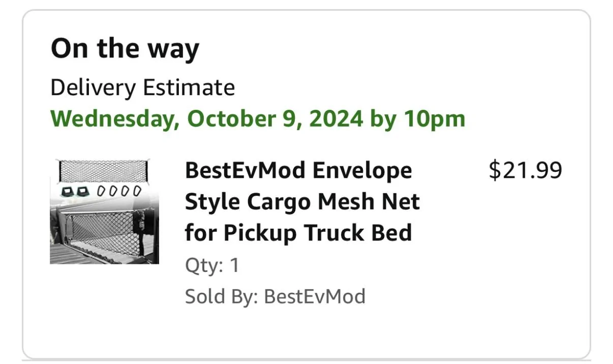Click the 'for Pickup Truck Bed' title line

(x=298, y=233)
